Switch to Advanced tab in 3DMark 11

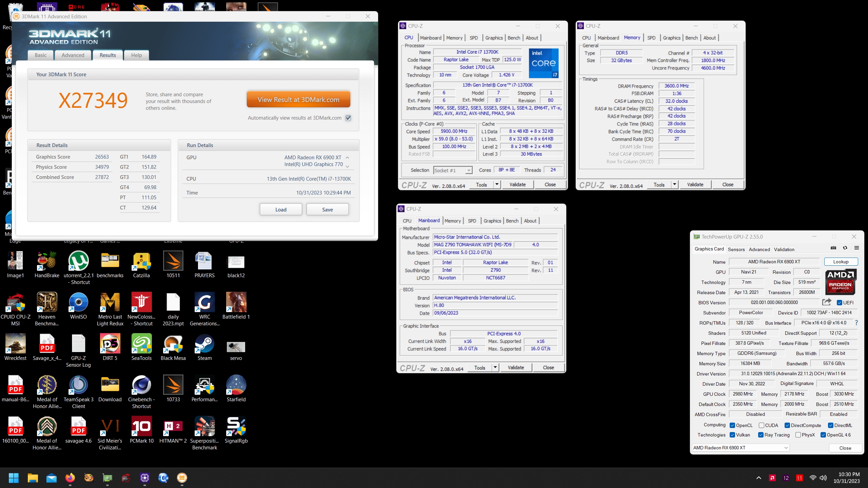pos(73,55)
